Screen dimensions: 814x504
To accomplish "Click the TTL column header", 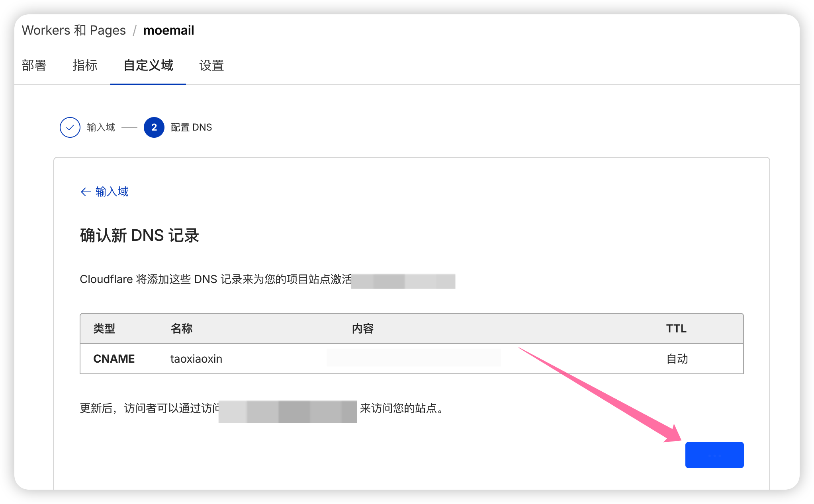I will pos(676,328).
